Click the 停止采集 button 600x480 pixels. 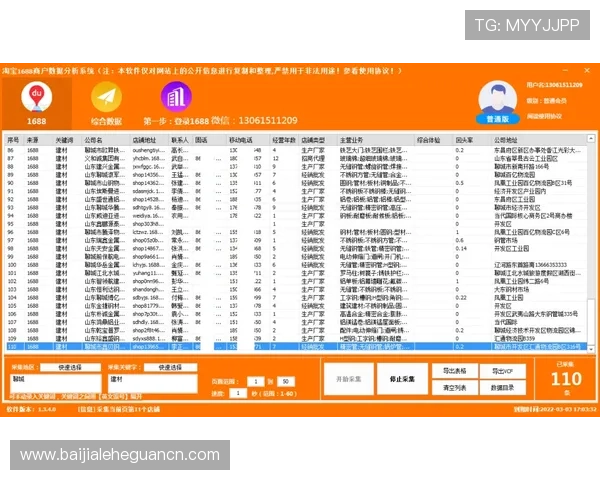402,379
